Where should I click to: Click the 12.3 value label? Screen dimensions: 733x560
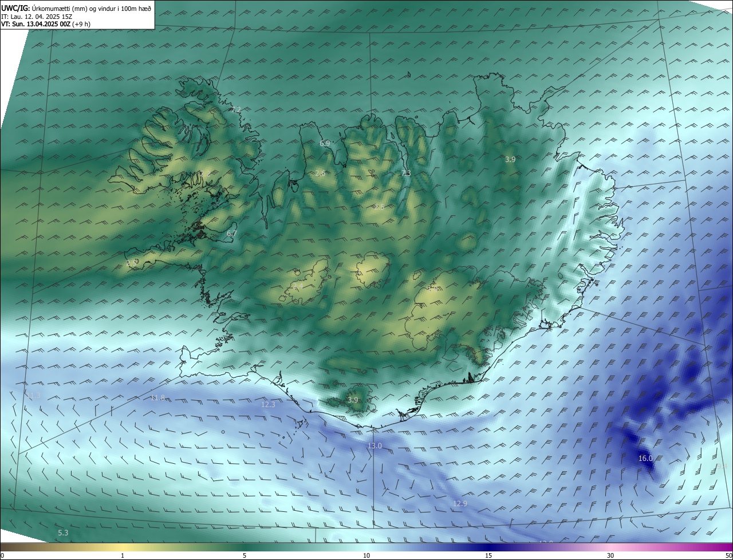pyautogui.click(x=268, y=404)
